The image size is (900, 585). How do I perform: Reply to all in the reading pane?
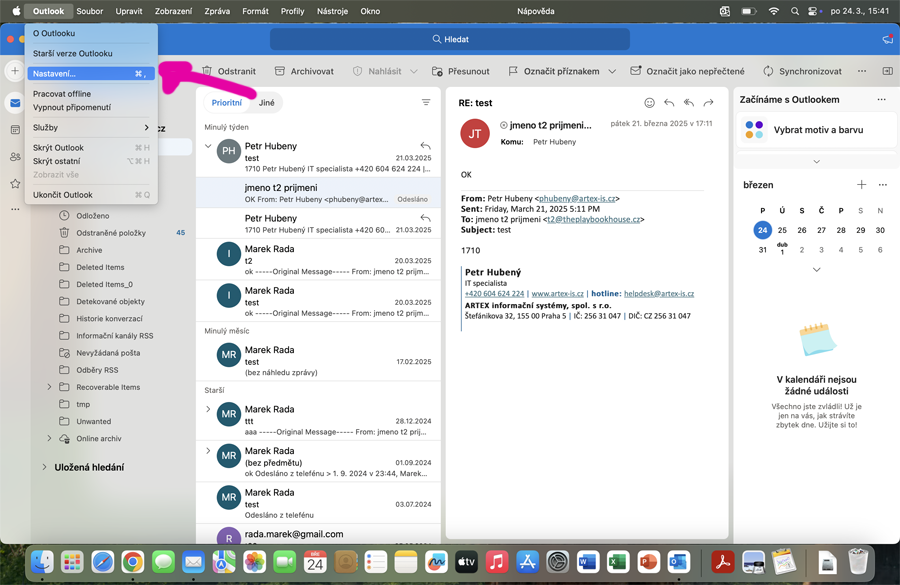click(x=688, y=103)
